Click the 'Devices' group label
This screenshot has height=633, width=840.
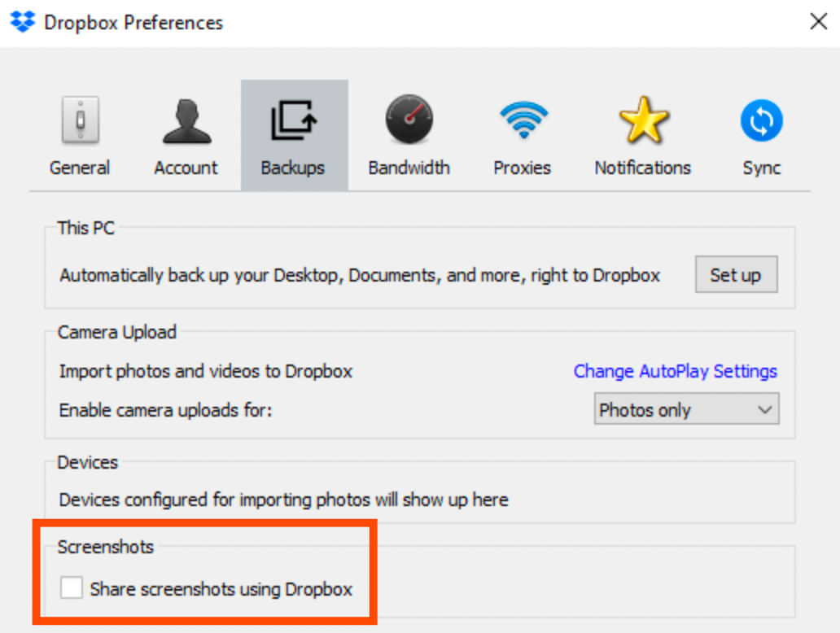(87, 462)
